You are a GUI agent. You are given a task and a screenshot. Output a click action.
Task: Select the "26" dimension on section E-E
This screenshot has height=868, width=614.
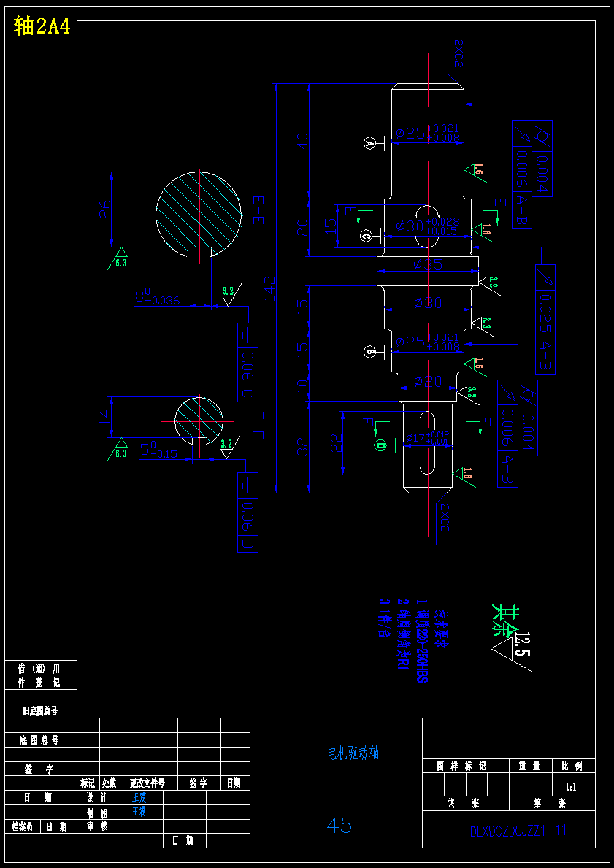105,210
